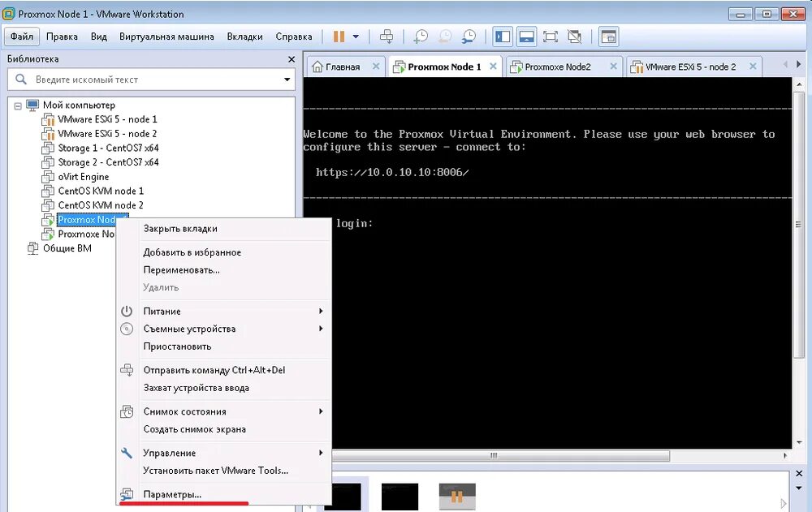Click the full screen mode toolbar icon
The height and width of the screenshot is (512, 812).
(550, 37)
